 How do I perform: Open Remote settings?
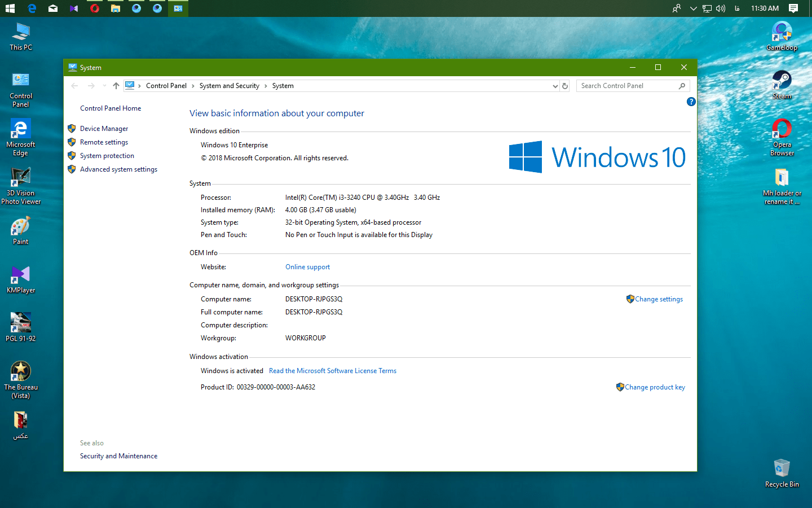104,142
